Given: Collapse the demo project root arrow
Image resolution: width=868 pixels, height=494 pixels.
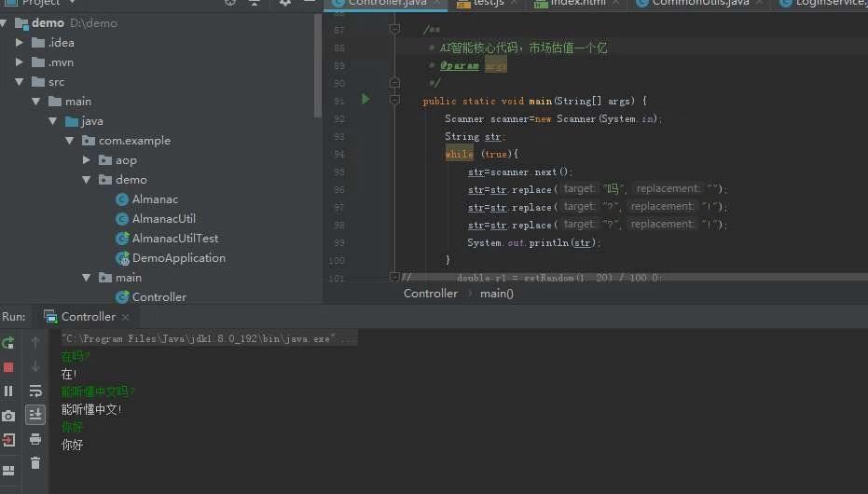Looking at the screenshot, I should click(x=4, y=23).
